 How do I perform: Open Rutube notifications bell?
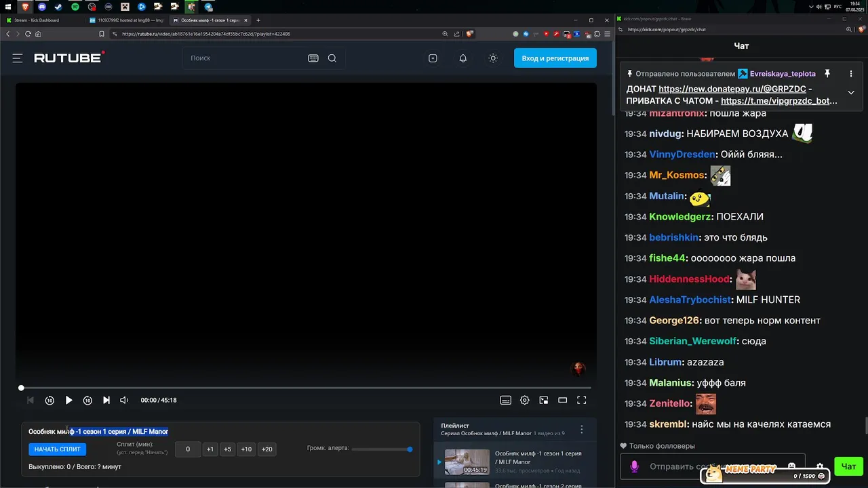point(463,58)
